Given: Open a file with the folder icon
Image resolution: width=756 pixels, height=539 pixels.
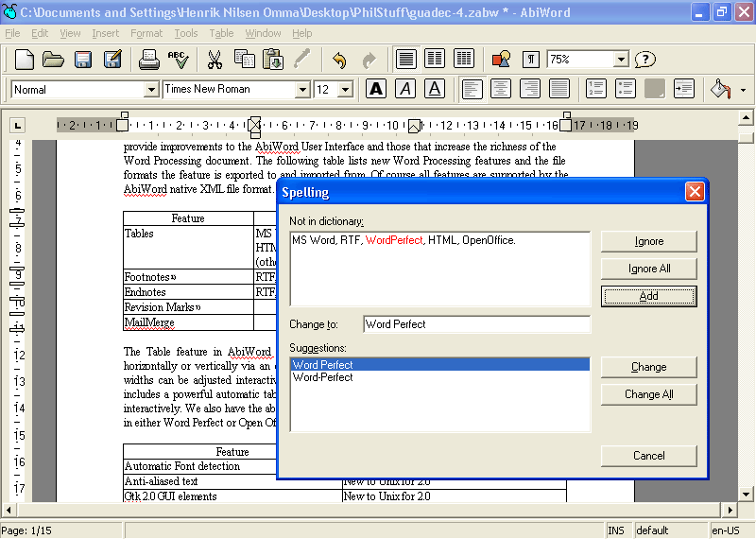Looking at the screenshot, I should [x=53, y=60].
